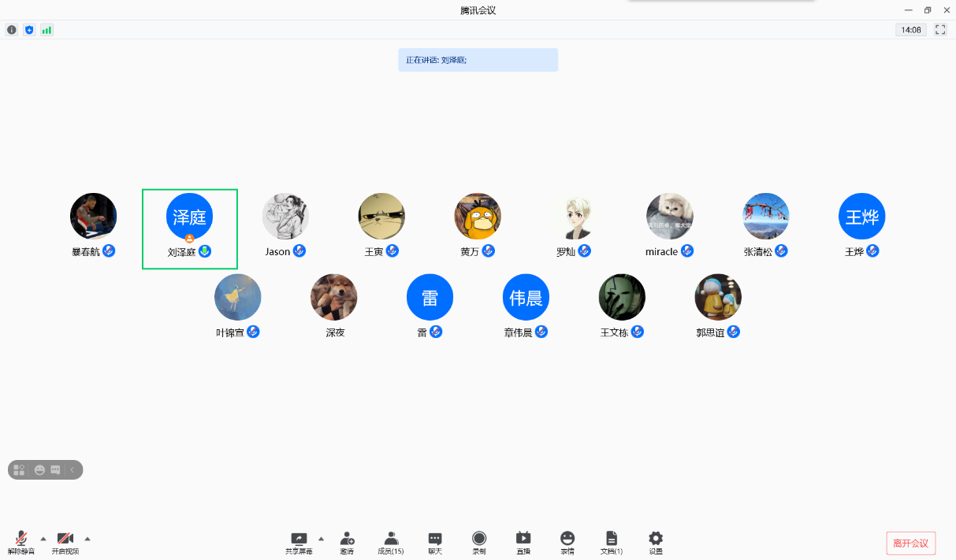Expand video options arrow beside camera
956x560 pixels.
[87, 539]
